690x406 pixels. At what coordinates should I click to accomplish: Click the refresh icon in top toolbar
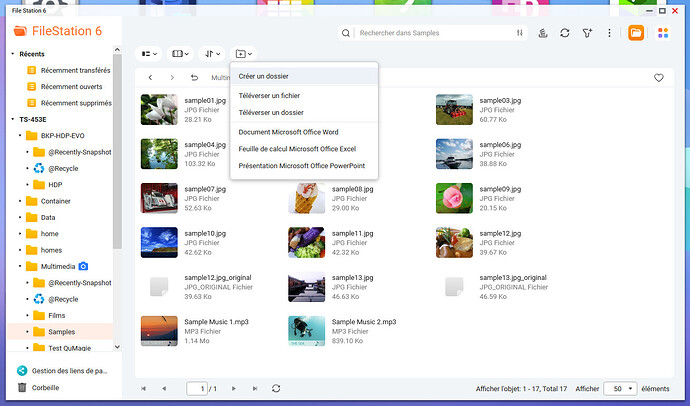pos(565,33)
